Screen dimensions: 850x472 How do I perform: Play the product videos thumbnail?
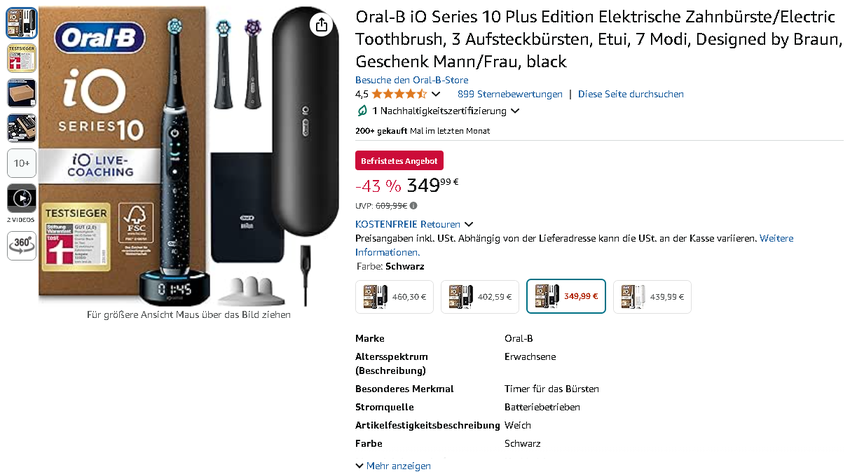[x=21, y=197]
